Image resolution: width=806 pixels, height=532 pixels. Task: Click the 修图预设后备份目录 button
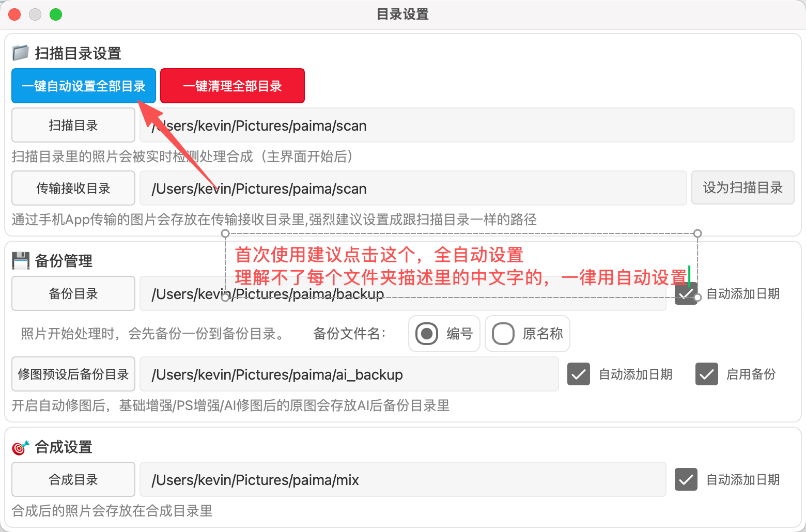(73, 374)
